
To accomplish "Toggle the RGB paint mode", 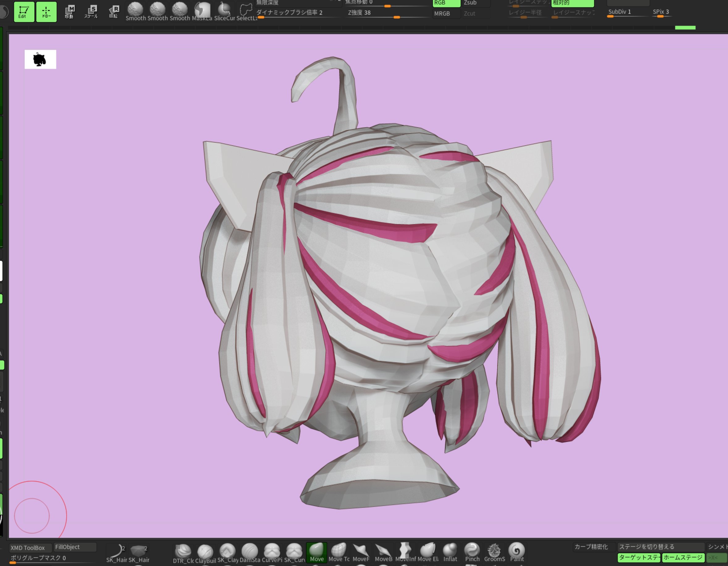I will (446, 3).
